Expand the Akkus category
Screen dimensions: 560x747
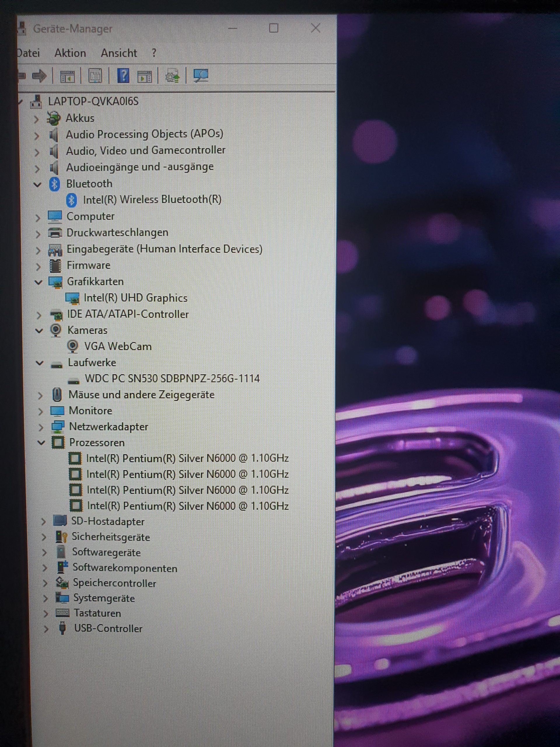point(36,119)
